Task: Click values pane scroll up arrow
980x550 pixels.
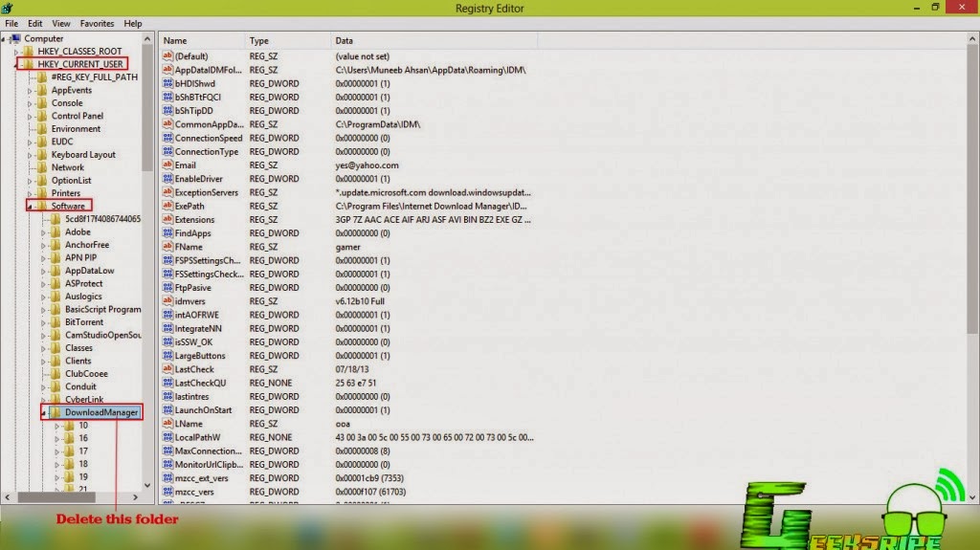Action: click(x=972, y=39)
